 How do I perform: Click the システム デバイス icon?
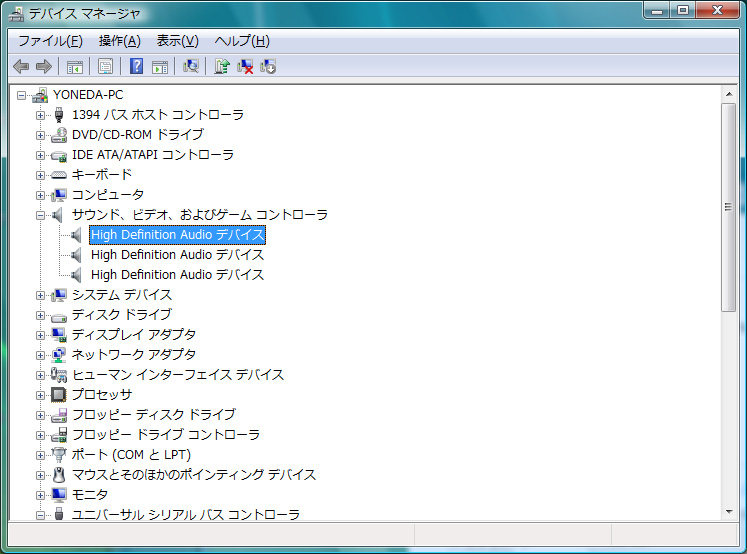pos(59,295)
